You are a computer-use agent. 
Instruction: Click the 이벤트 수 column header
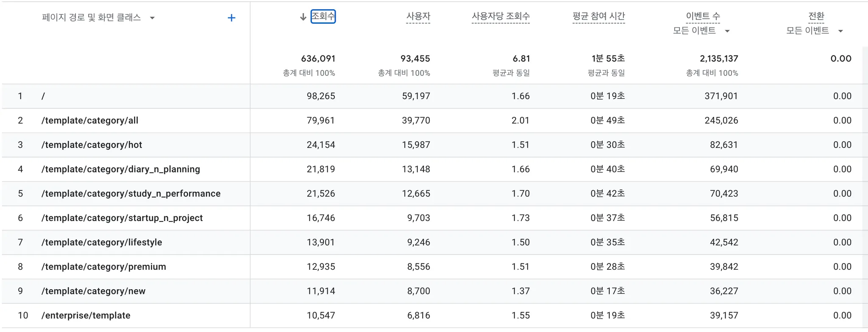tap(703, 17)
